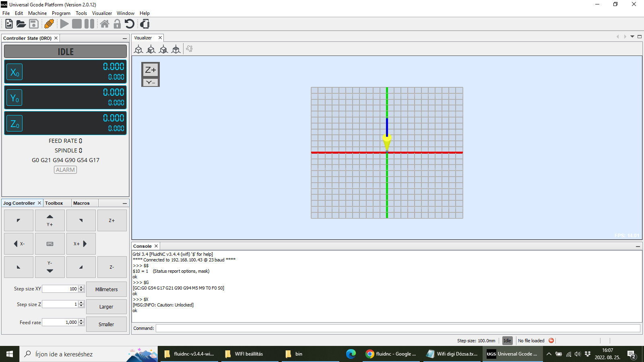Click the Return to Home toolbar icon
Image resolution: width=644 pixels, height=362 pixels.
[105, 24]
